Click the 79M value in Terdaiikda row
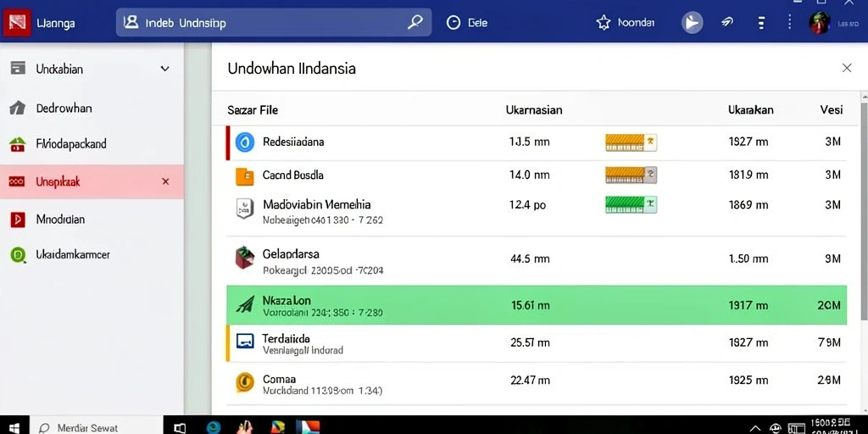868x434 pixels. coord(829,342)
